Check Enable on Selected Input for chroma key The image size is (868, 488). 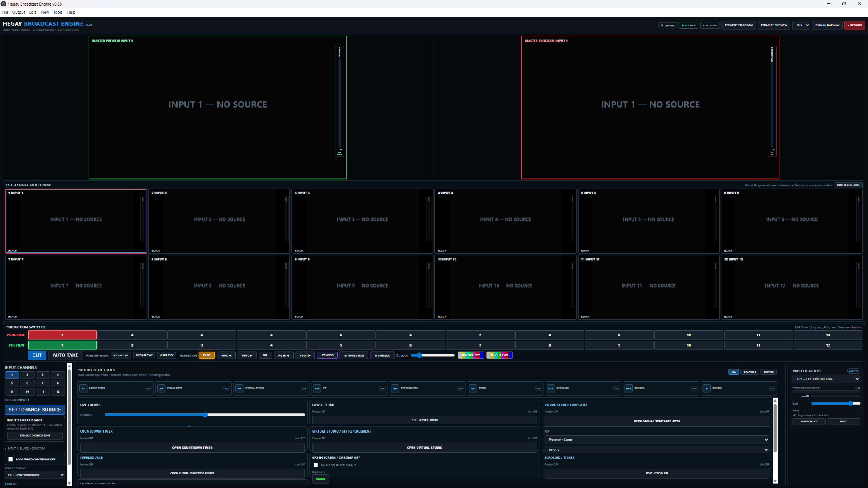pyautogui.click(x=316, y=465)
